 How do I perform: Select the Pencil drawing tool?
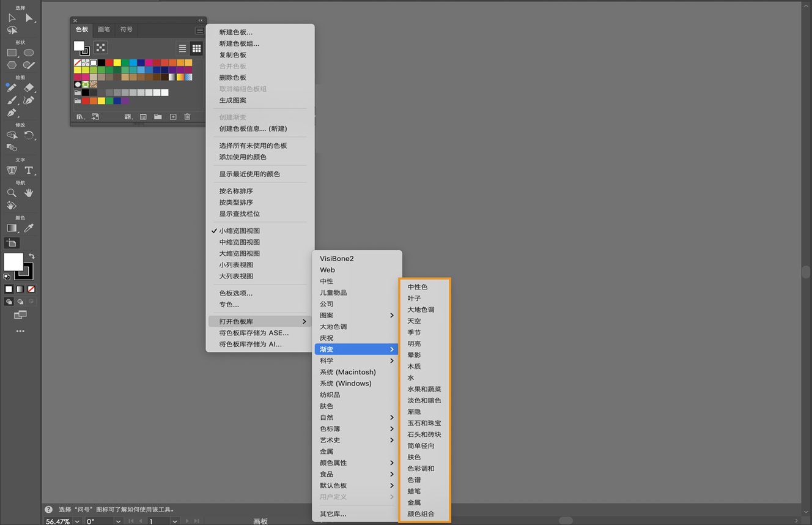pyautogui.click(x=12, y=88)
